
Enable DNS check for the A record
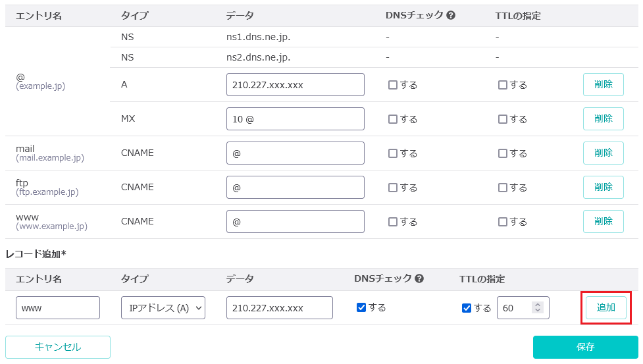393,85
